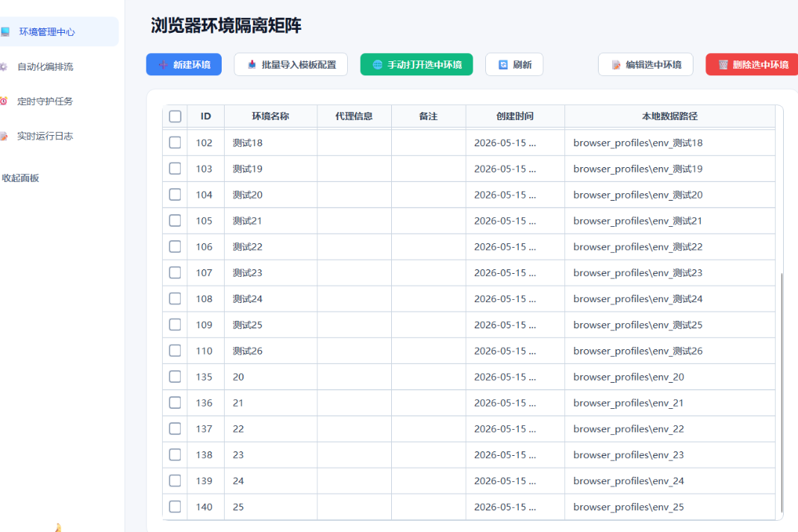The image size is (798, 532).
Task: Click 手动打开选中环境 green button
Action: coord(417,65)
